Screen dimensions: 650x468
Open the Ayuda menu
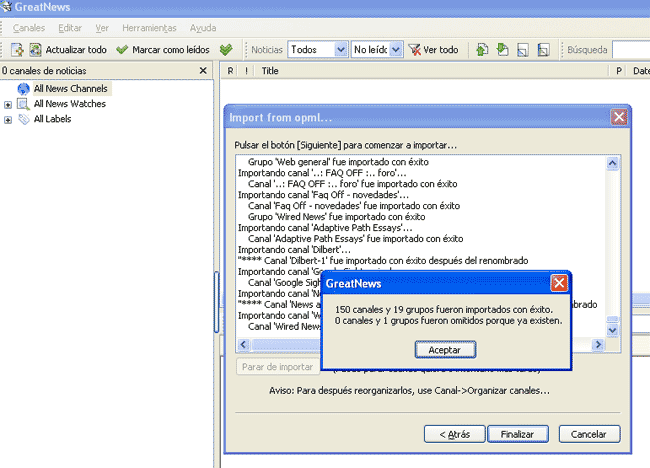203,28
